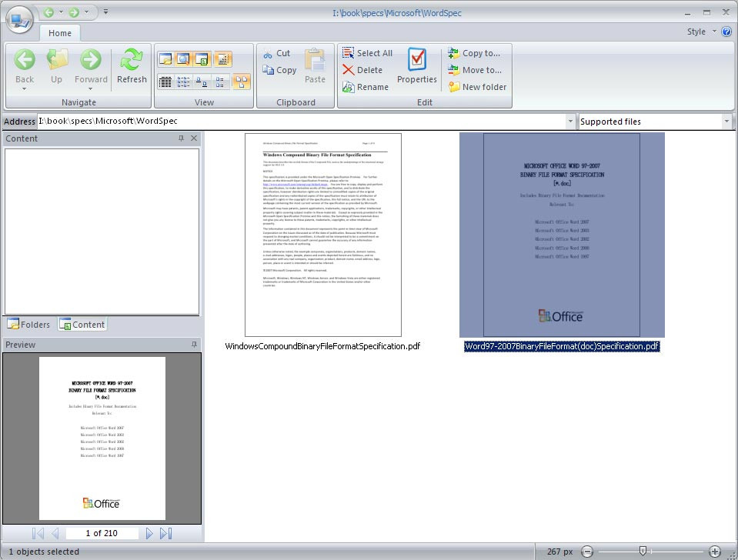Screen dimensions: 738x560
Task: Go to next page in preview
Action: 149,533
